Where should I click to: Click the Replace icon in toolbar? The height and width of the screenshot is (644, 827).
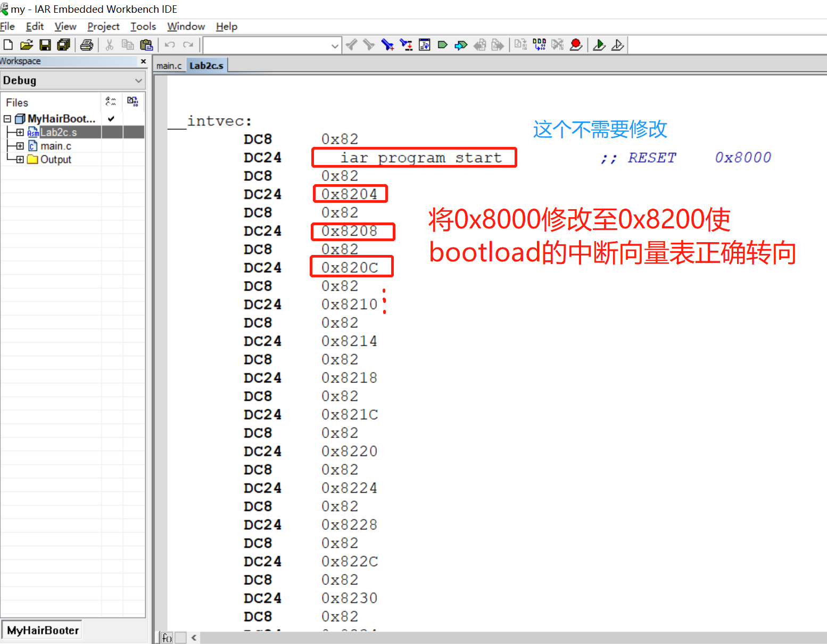coord(406,45)
